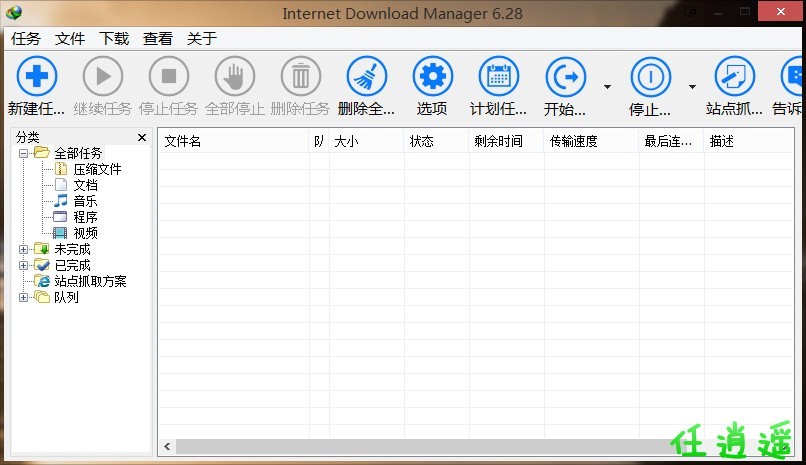Screen dimensions: 806x465
Task: Sort by 状态 column header
Action: coord(436,141)
